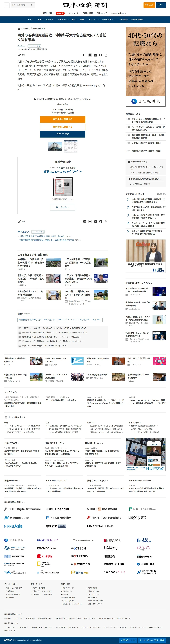Open the テレ東BIZ logo link

click(x=45, y=556)
